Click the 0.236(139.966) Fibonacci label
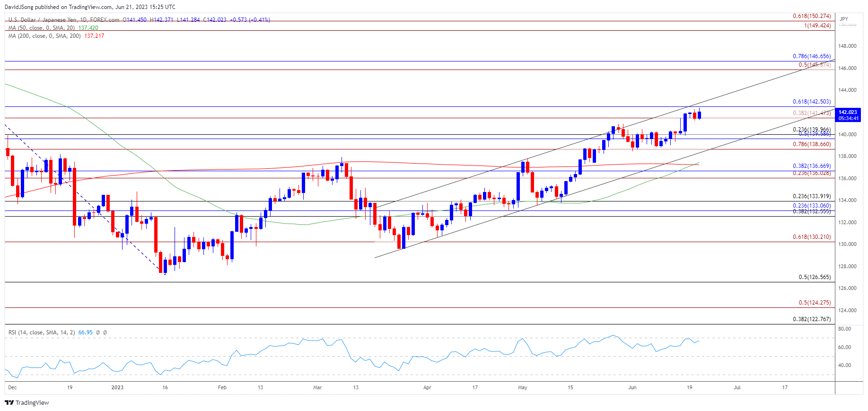 [x=812, y=129]
